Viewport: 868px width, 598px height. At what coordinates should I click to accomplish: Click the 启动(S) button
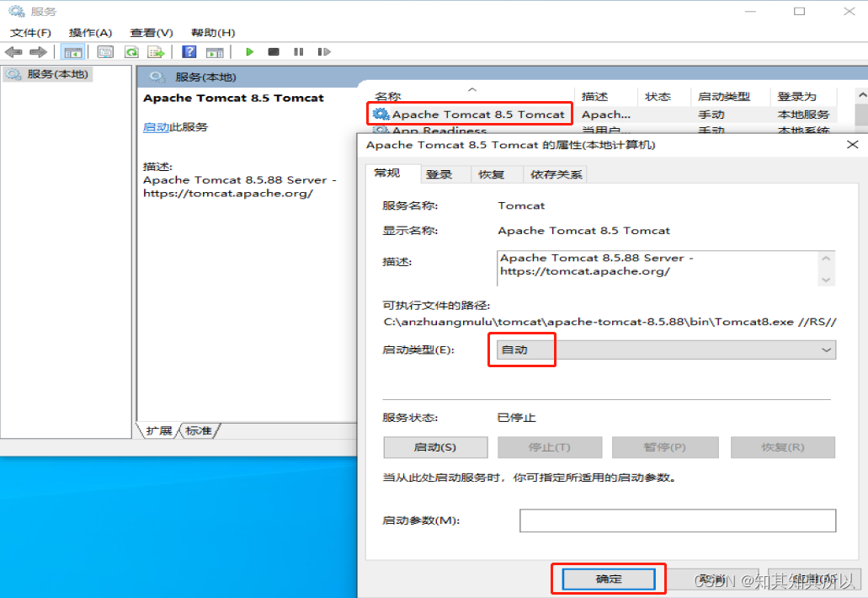tap(435, 447)
